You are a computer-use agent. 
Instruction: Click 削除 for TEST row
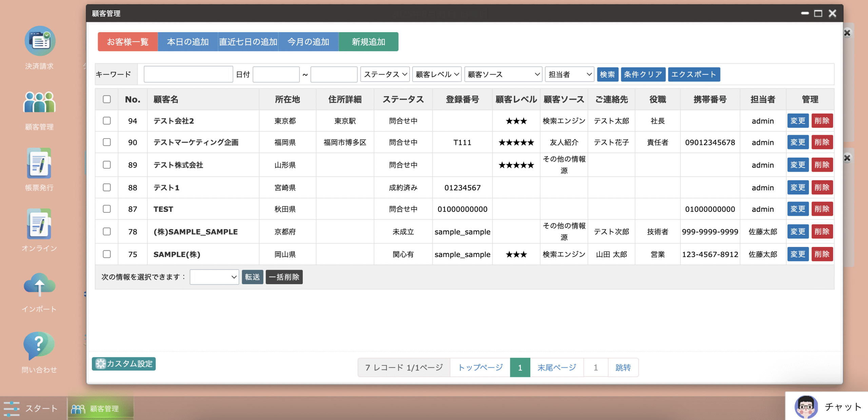(822, 209)
